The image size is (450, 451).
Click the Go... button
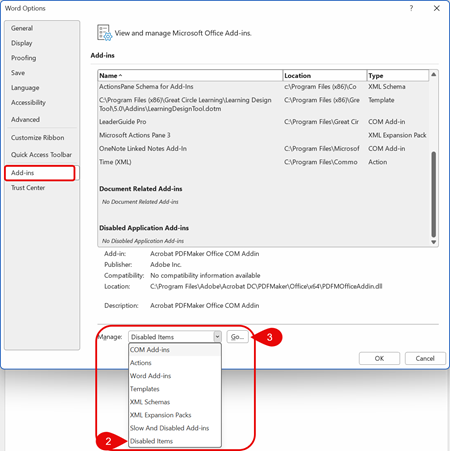(237, 337)
